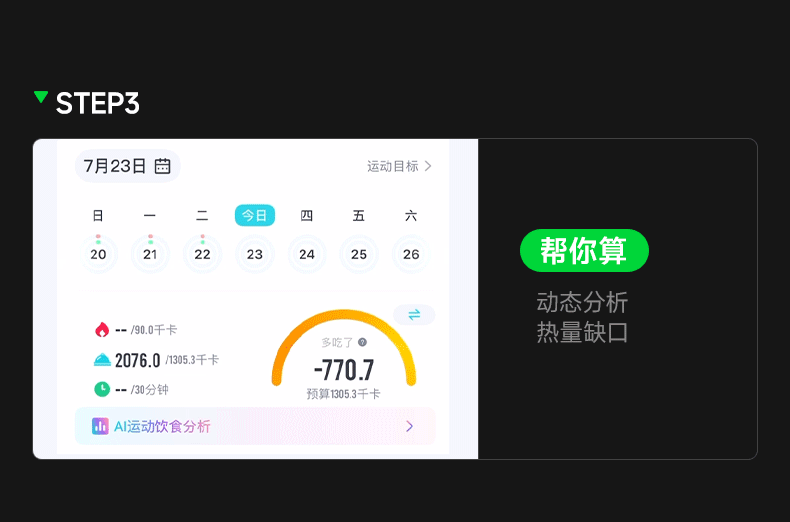Image resolution: width=790 pixels, height=522 pixels.
Task: Click the blue food dish intake icon
Action: [102, 360]
